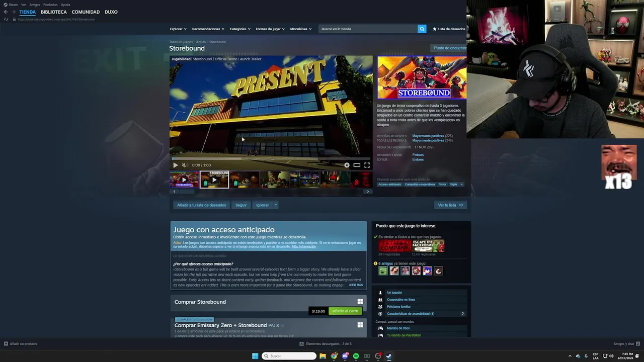Open Spotify from the taskbar
The image size is (644, 362).
[356, 356]
